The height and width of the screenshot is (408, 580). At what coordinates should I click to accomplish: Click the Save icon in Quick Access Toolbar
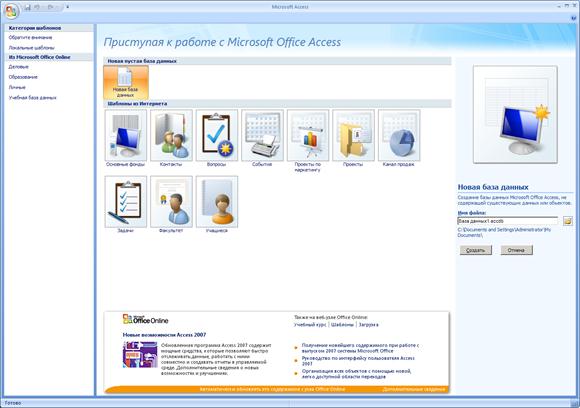28,7
